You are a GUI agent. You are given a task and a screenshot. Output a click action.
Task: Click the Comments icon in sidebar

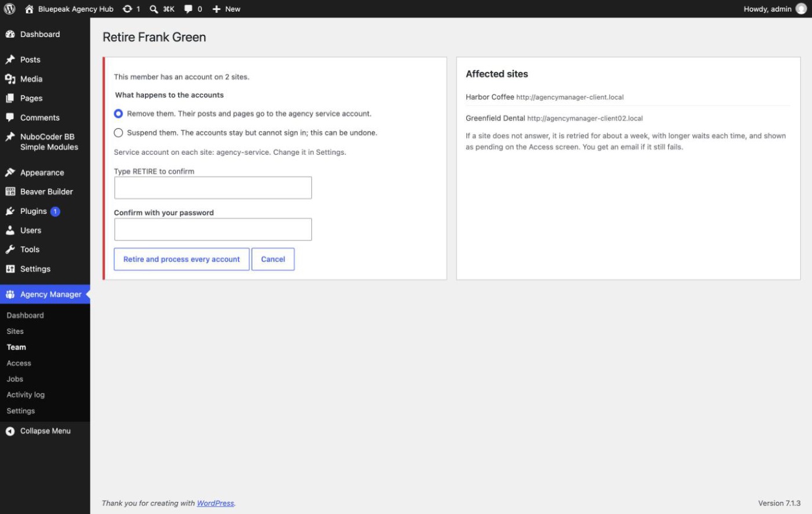(x=10, y=117)
